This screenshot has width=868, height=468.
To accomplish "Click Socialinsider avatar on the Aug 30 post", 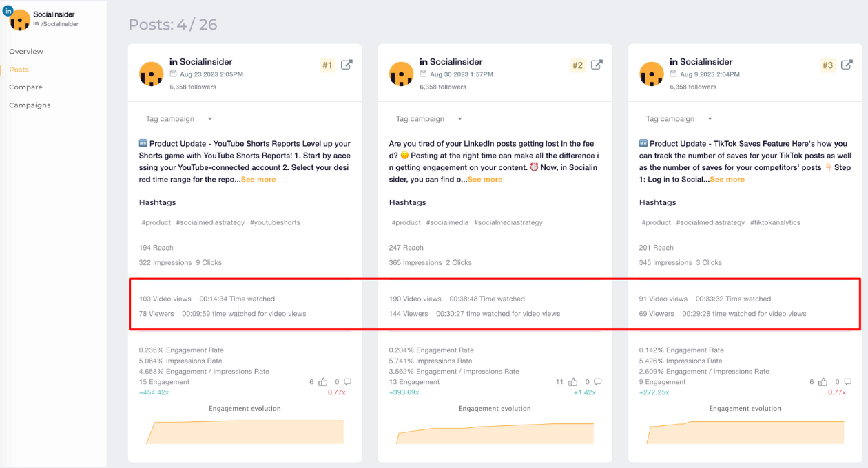I will point(402,74).
